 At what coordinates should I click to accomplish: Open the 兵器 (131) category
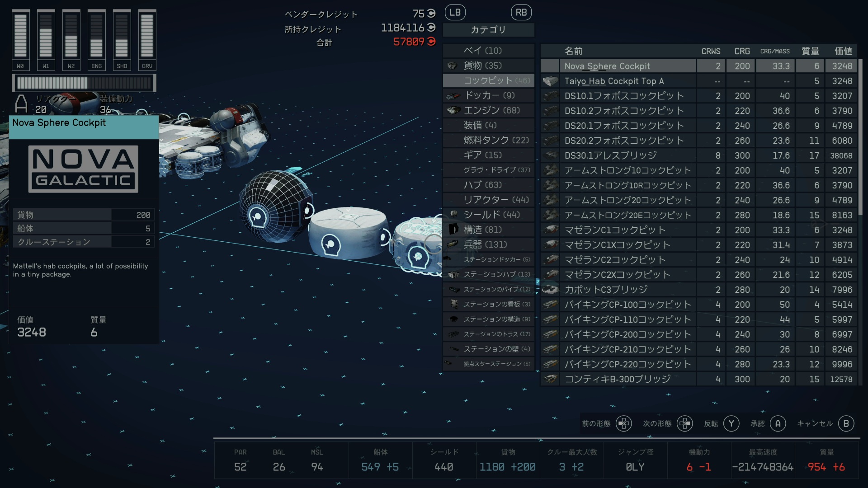(489, 244)
